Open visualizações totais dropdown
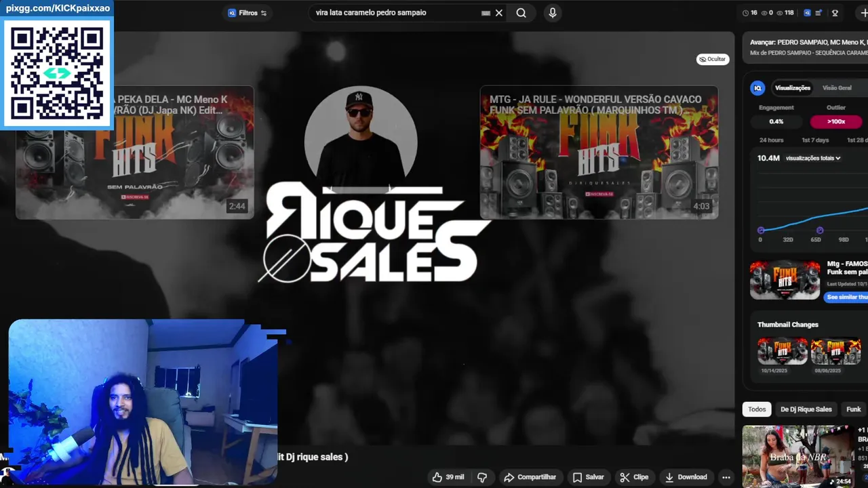The image size is (868, 488). tap(813, 159)
